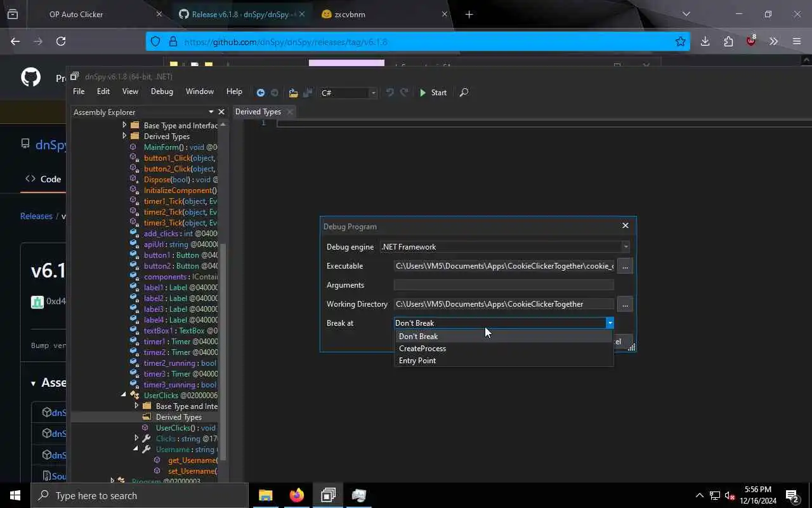Click the Break at dropdown arrow

(x=610, y=323)
